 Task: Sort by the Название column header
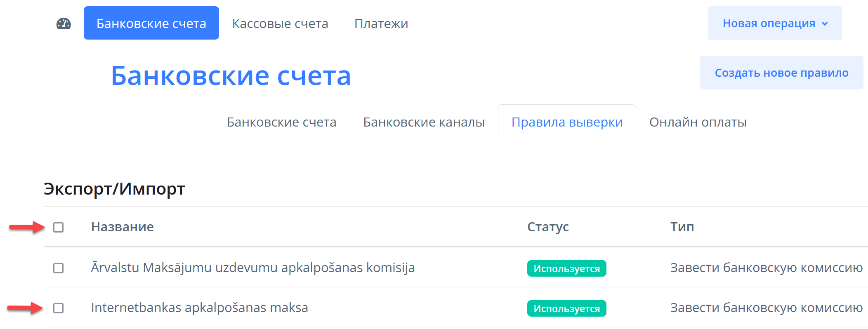pyautogui.click(x=122, y=227)
